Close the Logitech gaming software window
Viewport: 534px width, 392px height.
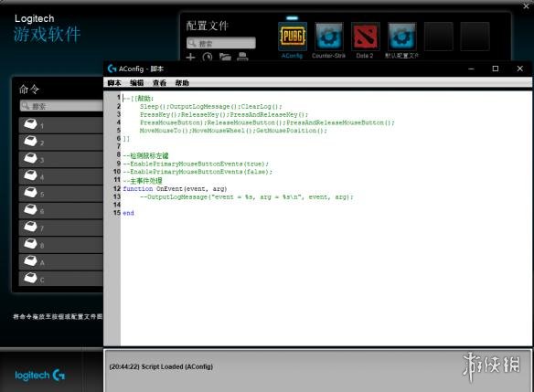coord(526,5)
